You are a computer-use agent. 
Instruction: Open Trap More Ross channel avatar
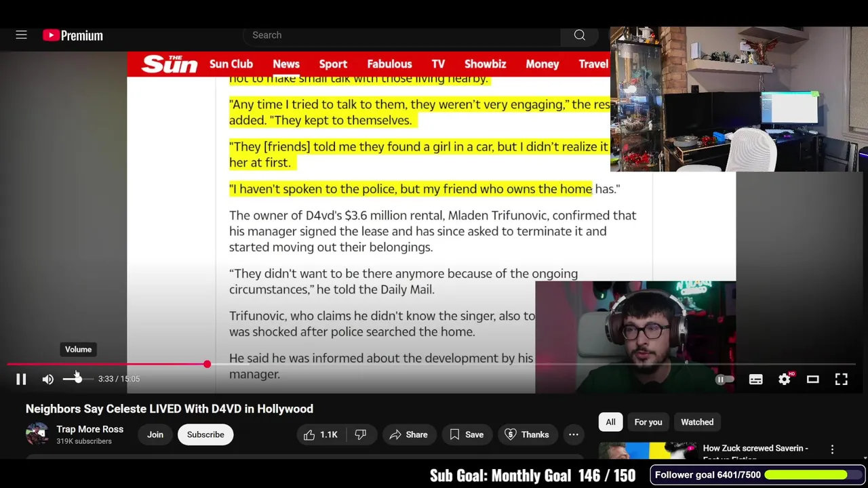pos(37,434)
